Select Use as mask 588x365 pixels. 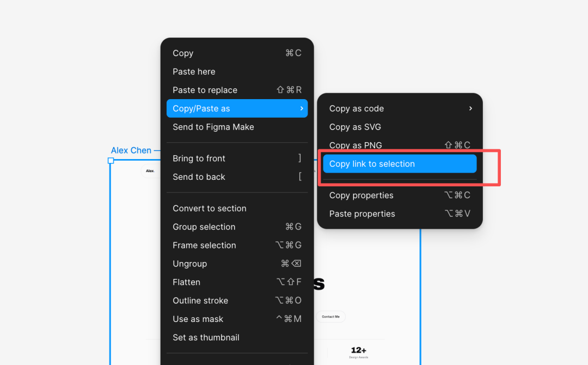[x=237, y=319]
